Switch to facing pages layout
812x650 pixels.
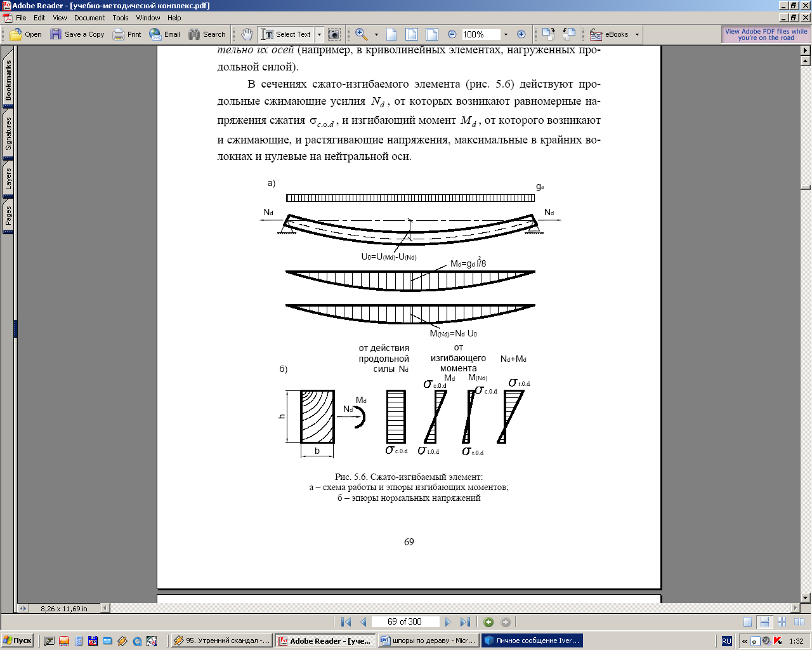(799, 622)
